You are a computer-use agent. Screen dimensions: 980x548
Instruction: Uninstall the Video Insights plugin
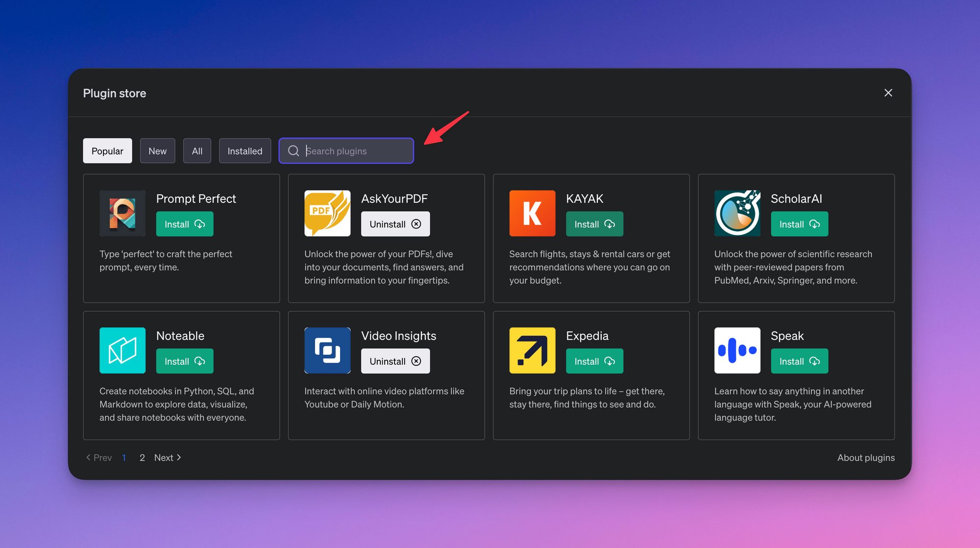[x=395, y=361]
